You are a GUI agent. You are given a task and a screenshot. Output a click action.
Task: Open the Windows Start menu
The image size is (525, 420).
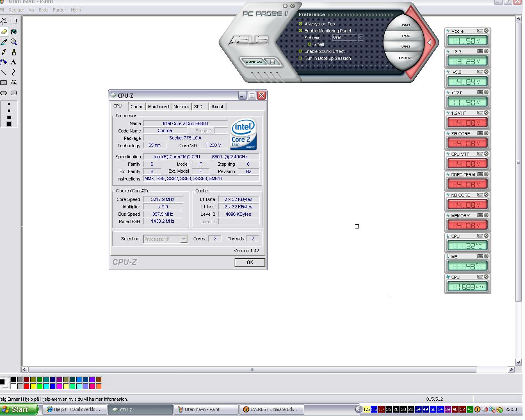(18, 409)
